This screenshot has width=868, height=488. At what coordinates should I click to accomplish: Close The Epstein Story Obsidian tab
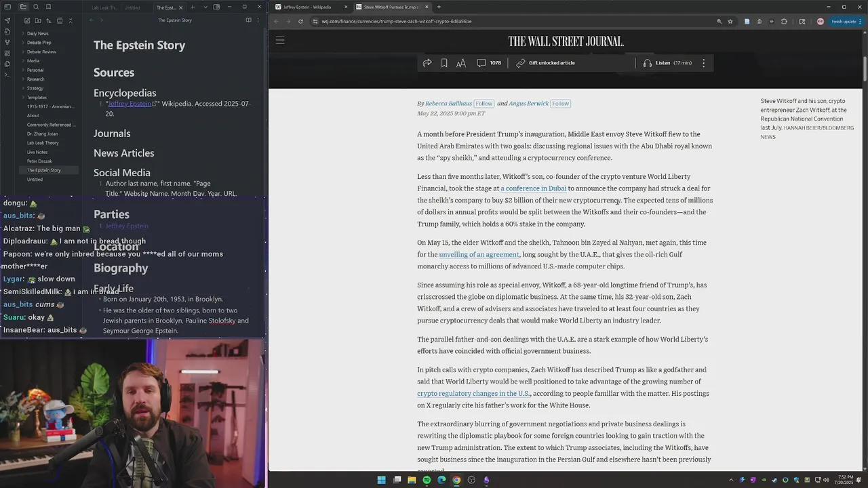tap(180, 7)
